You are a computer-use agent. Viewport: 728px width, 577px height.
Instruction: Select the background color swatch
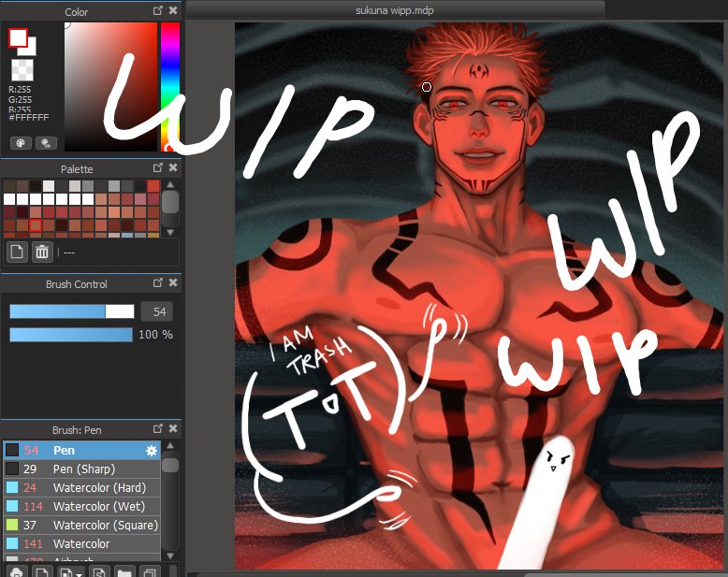tap(32, 50)
